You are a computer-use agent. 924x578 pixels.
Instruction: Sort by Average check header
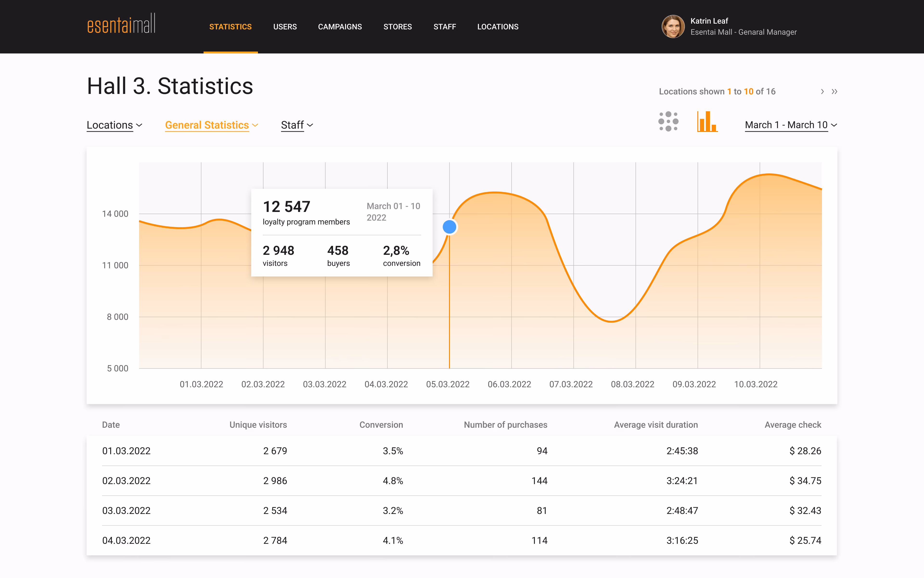793,425
